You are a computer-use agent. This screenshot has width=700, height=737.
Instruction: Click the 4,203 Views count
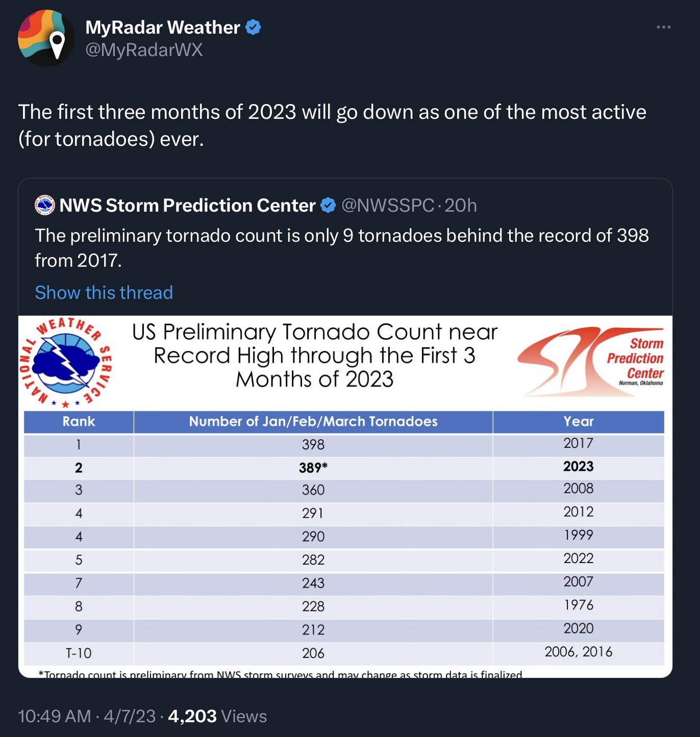[x=217, y=716]
